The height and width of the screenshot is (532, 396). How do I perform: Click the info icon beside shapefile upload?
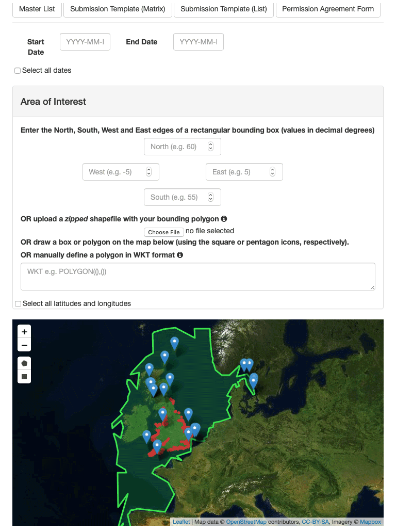point(224,219)
